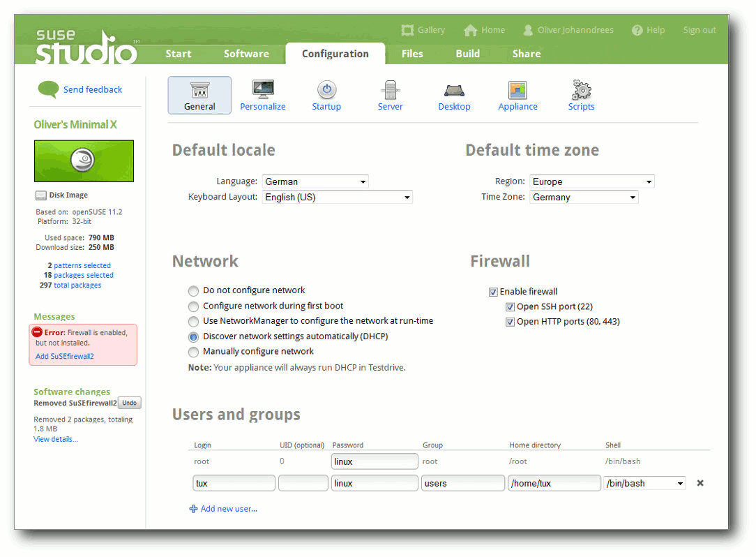Open packages selected link
Image resolution: width=756 pixels, height=557 pixels.
[x=84, y=275]
